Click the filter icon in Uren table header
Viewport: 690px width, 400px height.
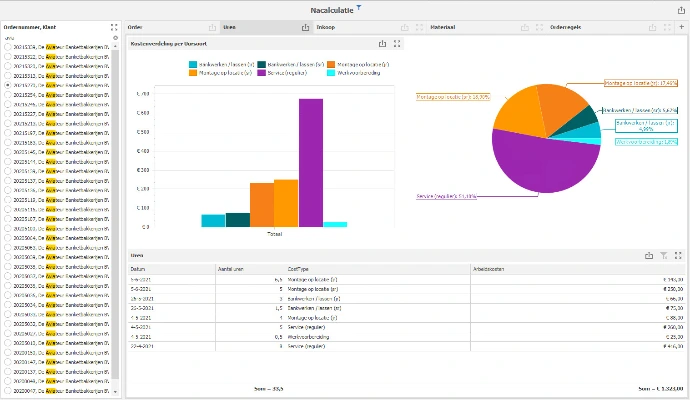coord(662,256)
